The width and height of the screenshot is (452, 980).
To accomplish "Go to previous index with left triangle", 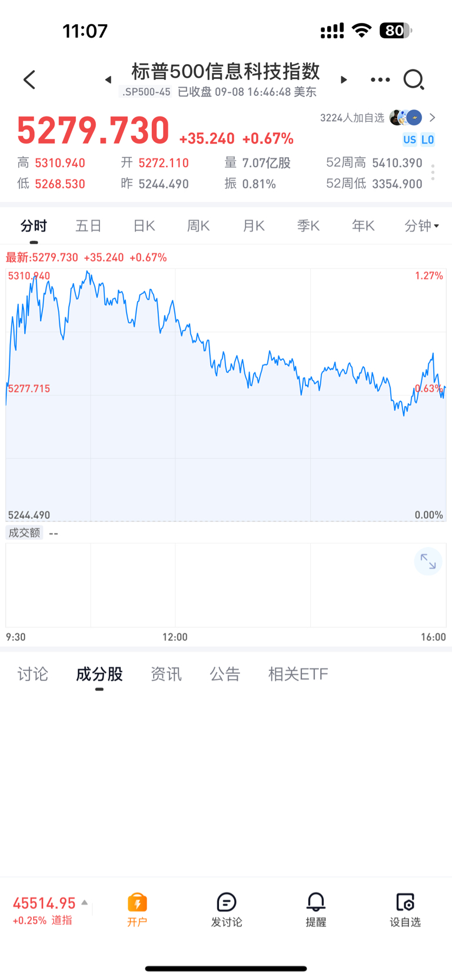I will [108, 79].
